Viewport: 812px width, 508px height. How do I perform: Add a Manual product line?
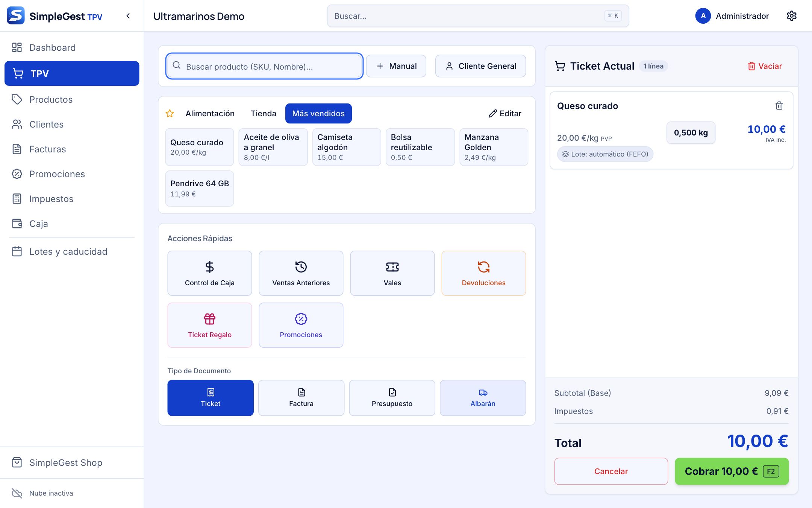click(396, 66)
